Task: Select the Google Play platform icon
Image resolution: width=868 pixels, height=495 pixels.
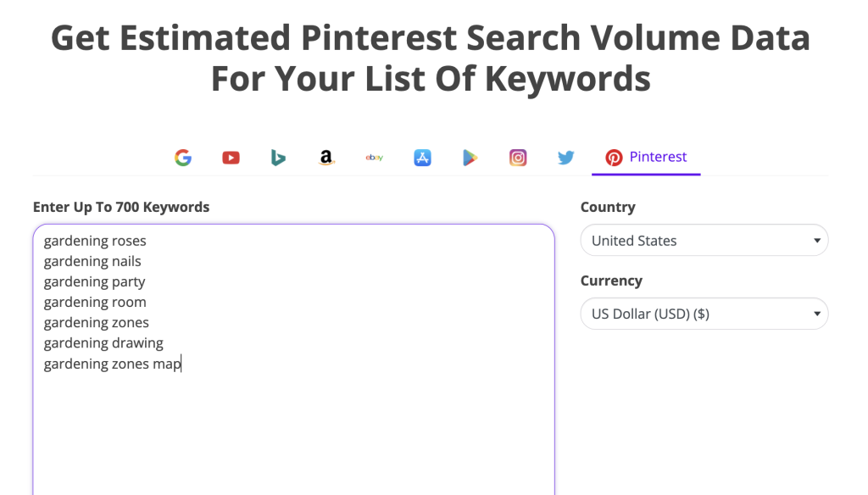Action: [x=470, y=158]
